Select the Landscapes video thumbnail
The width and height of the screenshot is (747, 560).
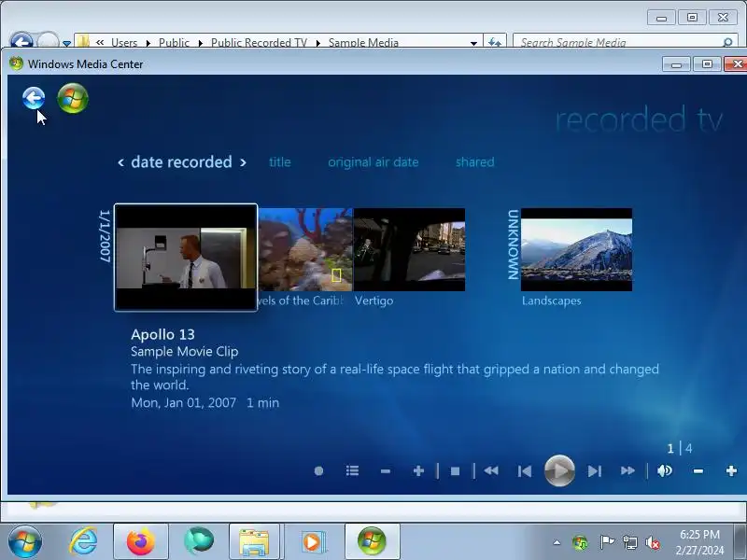576,249
